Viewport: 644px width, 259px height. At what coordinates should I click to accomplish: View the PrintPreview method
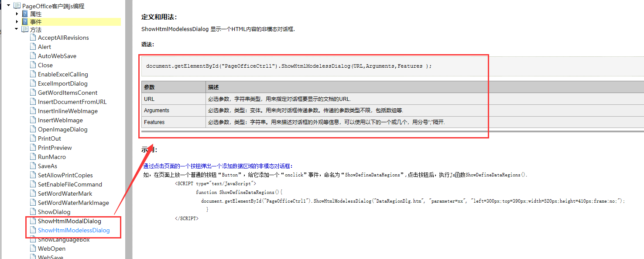coord(55,148)
